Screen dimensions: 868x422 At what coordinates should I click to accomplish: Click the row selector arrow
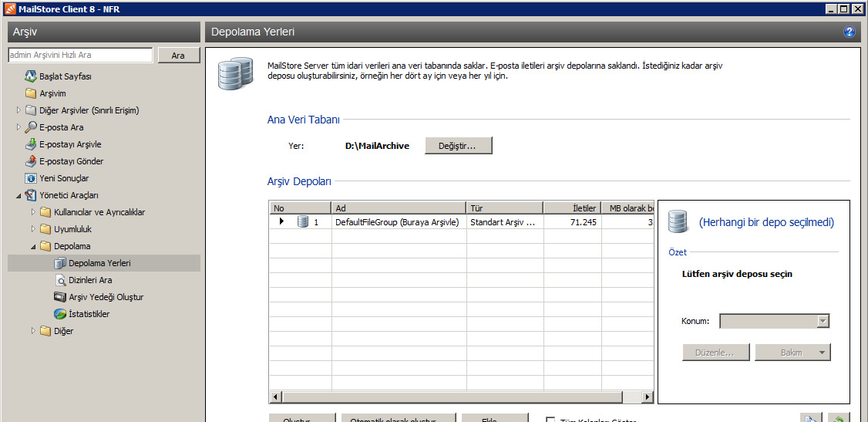[282, 221]
